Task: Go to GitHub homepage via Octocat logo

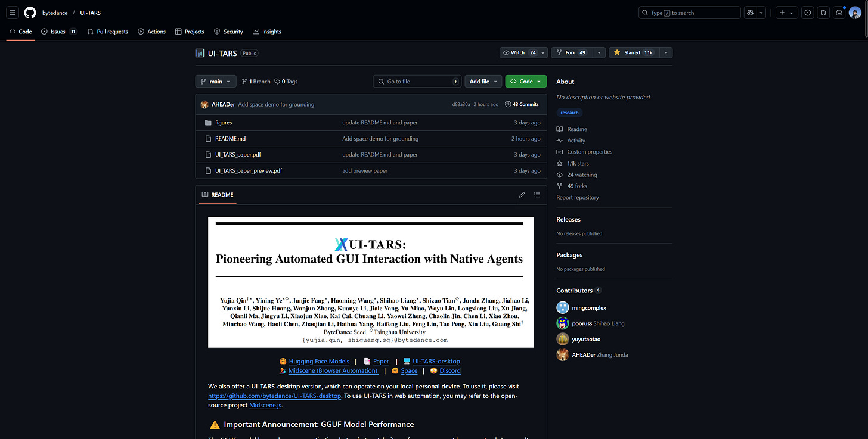Action: (30, 13)
